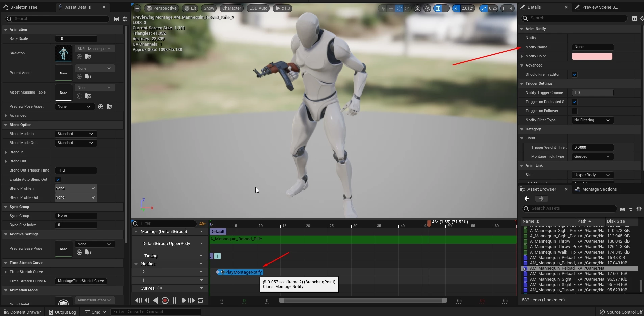The height and width of the screenshot is (316, 644).
Task: Switch to the Skeleton Tree tab
Action: 24,7
